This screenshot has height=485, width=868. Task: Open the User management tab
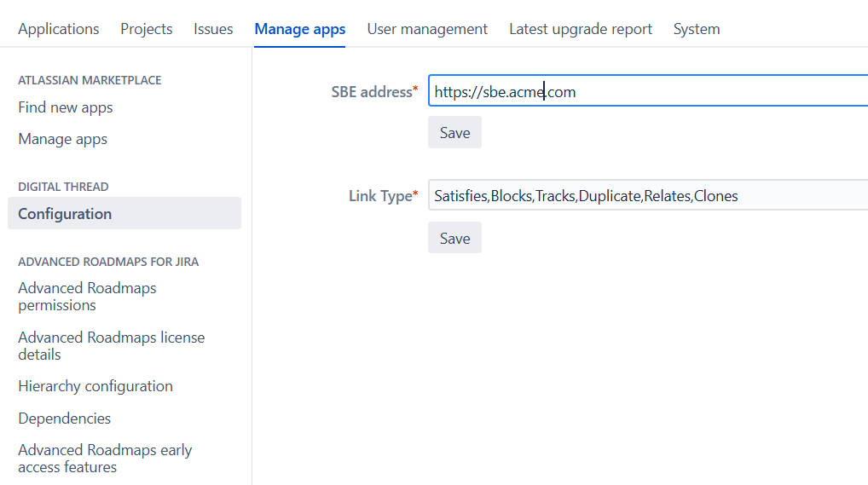point(427,29)
